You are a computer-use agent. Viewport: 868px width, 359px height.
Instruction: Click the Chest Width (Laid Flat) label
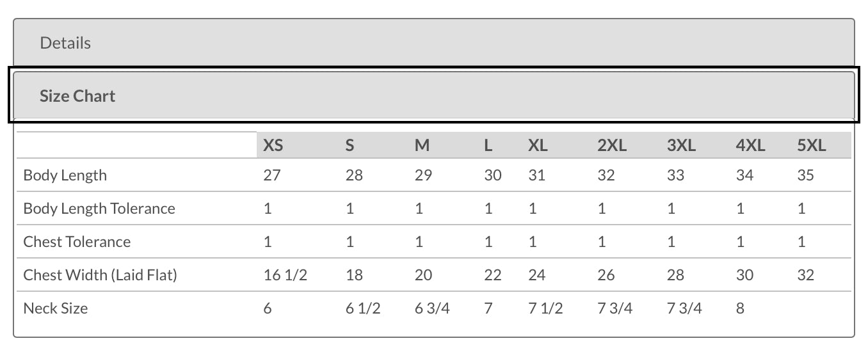(x=100, y=275)
